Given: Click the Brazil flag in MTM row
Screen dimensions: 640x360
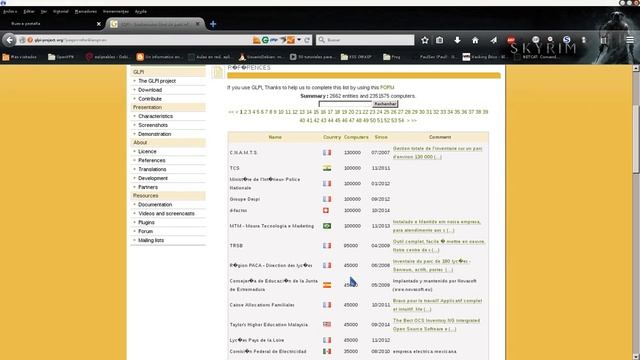Looking at the screenshot, I should point(327,226).
